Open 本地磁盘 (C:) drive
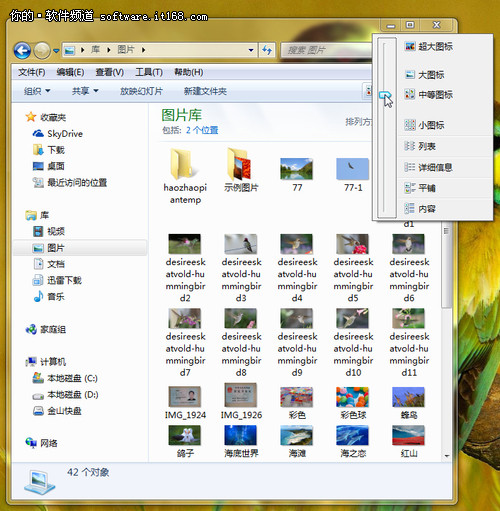Viewport: 500px width, 511px height. 65,378
